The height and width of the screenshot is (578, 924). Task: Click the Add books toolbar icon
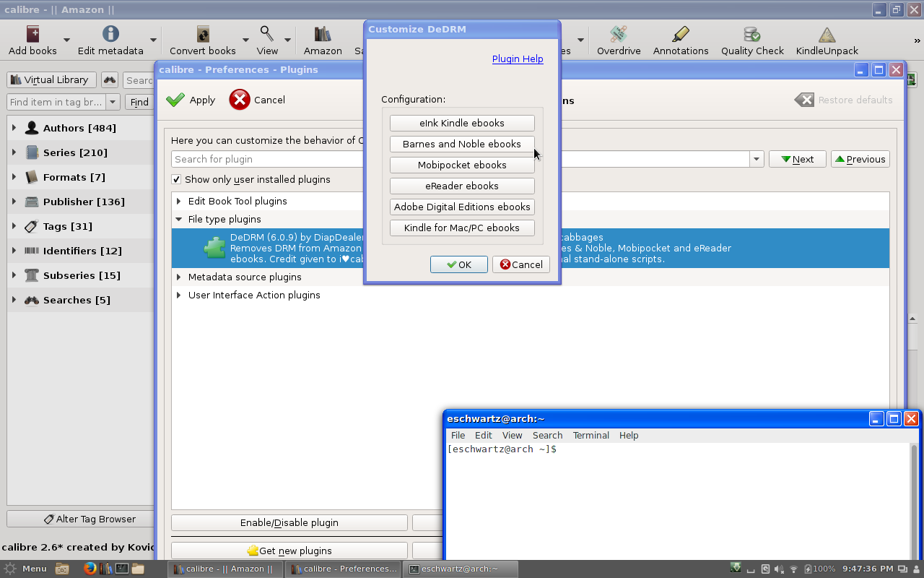coord(32,34)
